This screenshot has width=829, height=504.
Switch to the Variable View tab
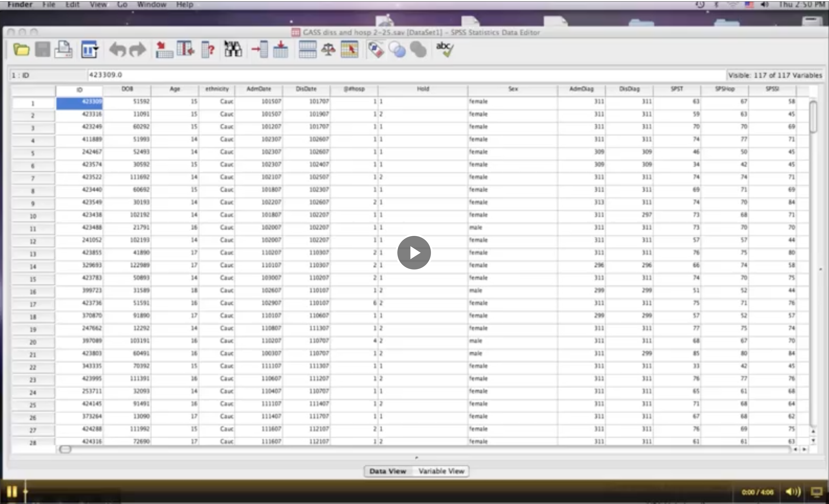pos(441,471)
